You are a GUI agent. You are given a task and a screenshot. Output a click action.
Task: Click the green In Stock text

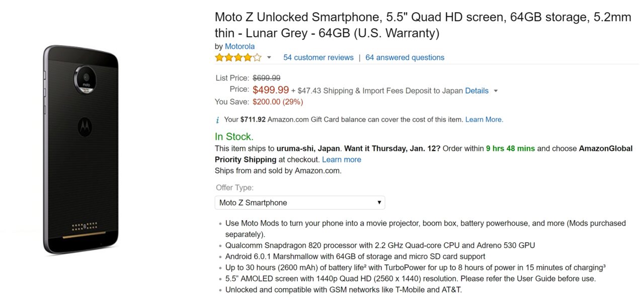(x=234, y=136)
